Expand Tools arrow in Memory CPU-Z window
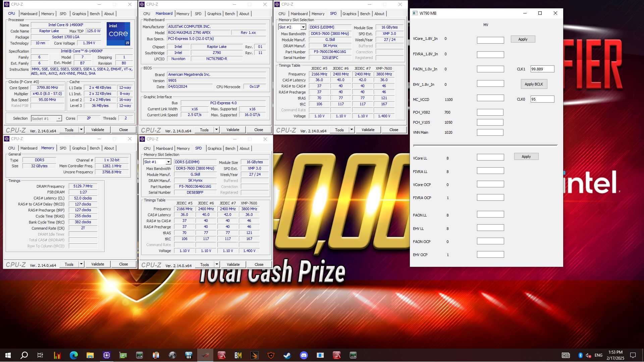This screenshot has width=644, height=362. tap(81, 264)
